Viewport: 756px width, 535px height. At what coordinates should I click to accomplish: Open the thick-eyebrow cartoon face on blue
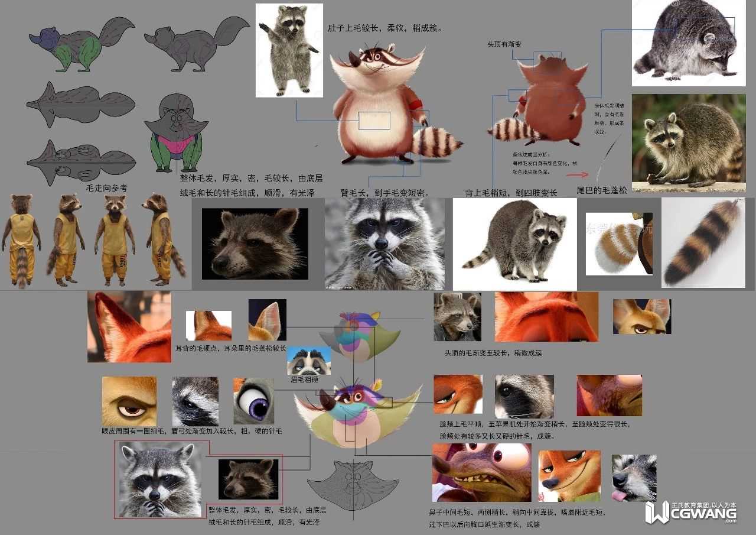coord(309,361)
